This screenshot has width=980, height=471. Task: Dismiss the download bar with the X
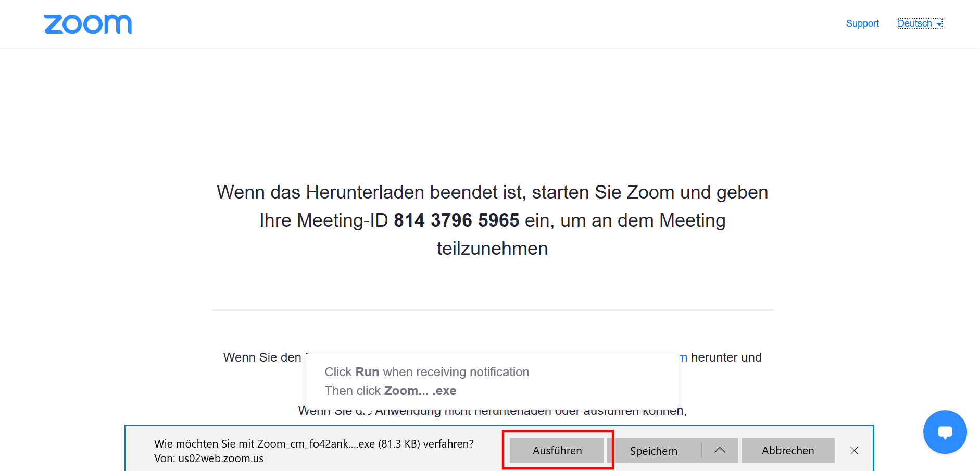click(x=854, y=451)
